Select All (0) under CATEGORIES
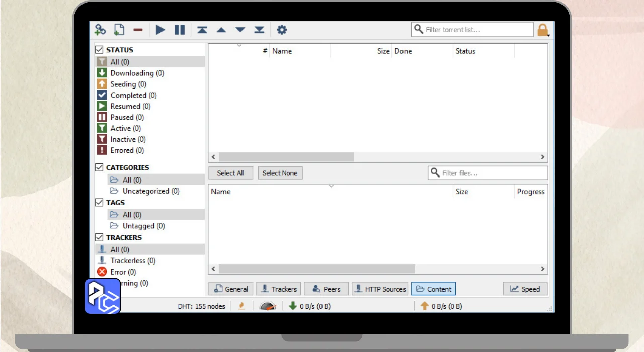Image resolution: width=644 pixels, height=352 pixels. pos(156,180)
